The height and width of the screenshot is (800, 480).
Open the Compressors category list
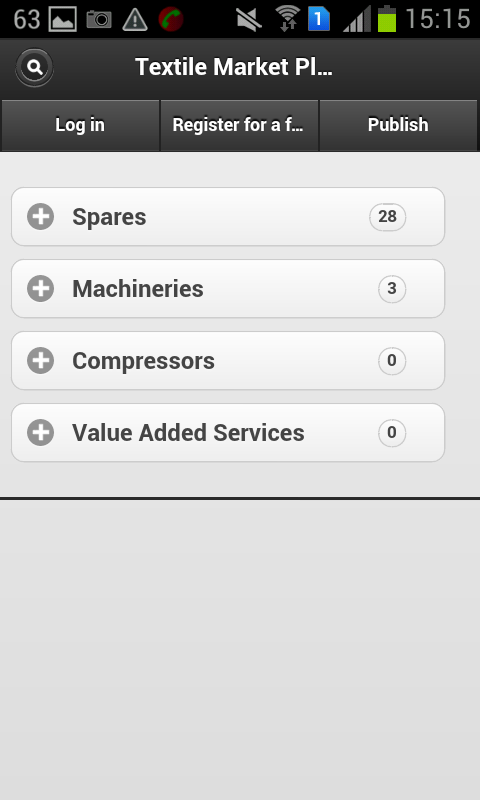click(228, 361)
